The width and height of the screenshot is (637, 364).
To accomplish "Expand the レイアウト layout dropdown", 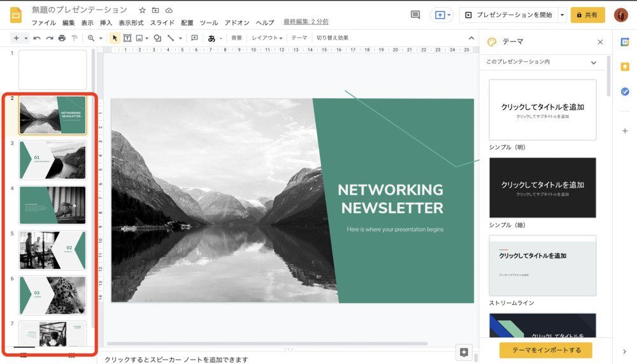I will click(267, 38).
